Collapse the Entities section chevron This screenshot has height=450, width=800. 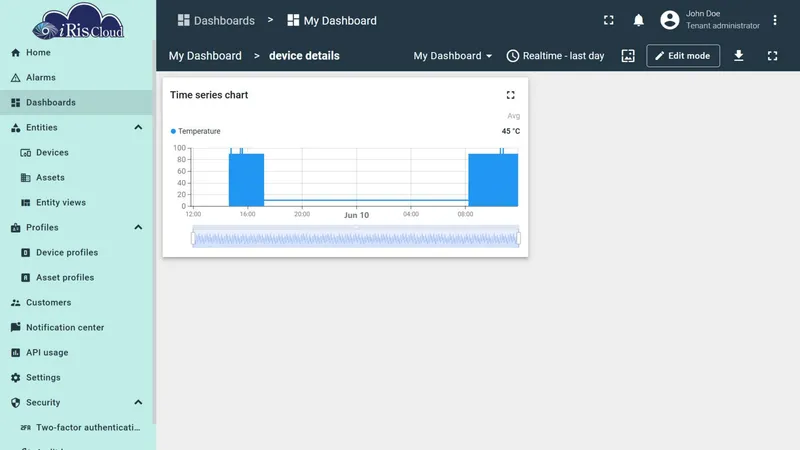pyautogui.click(x=138, y=128)
